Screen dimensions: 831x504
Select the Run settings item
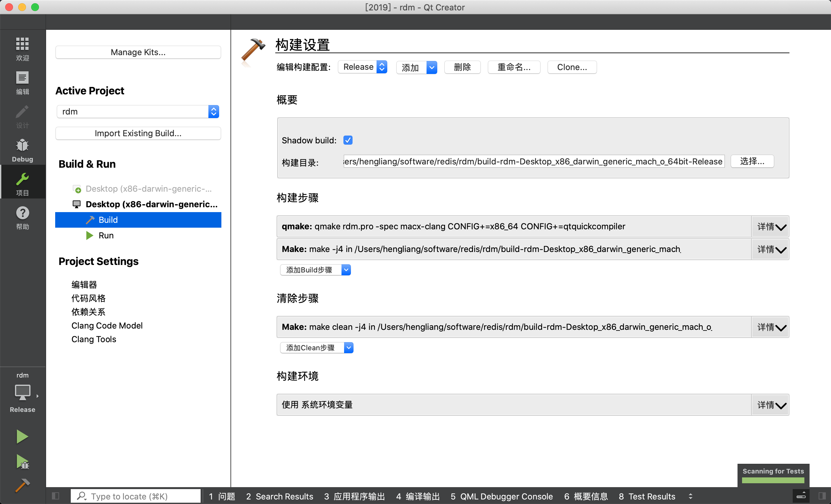[106, 235]
